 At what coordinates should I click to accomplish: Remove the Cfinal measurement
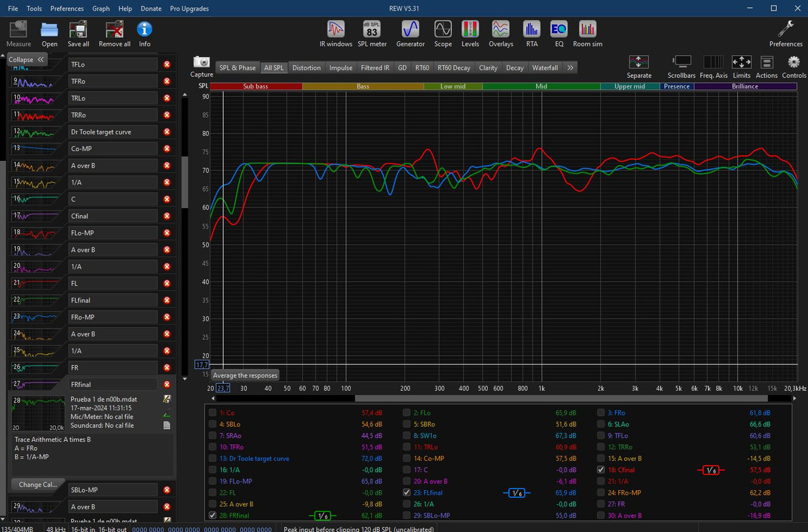(167, 216)
